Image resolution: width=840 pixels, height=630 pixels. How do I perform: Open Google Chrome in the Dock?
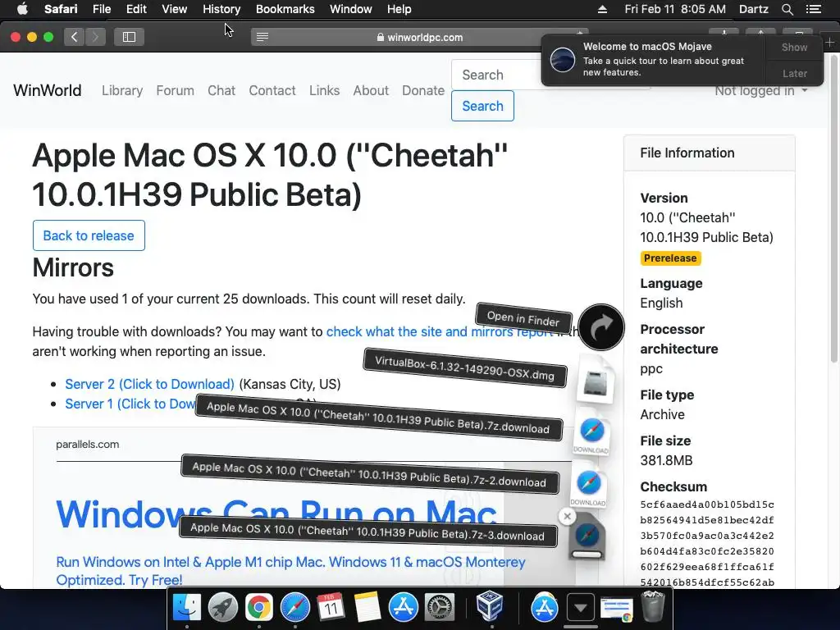pyautogui.click(x=258, y=607)
